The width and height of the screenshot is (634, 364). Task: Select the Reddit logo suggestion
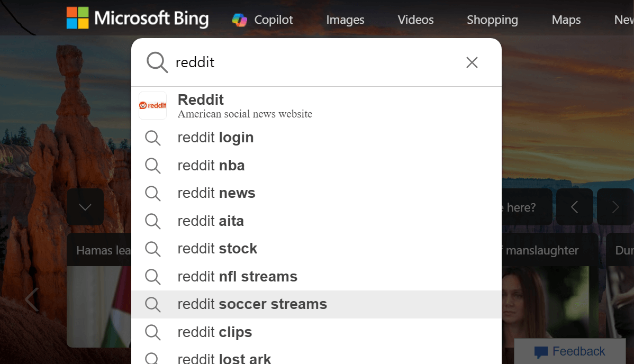[153, 106]
